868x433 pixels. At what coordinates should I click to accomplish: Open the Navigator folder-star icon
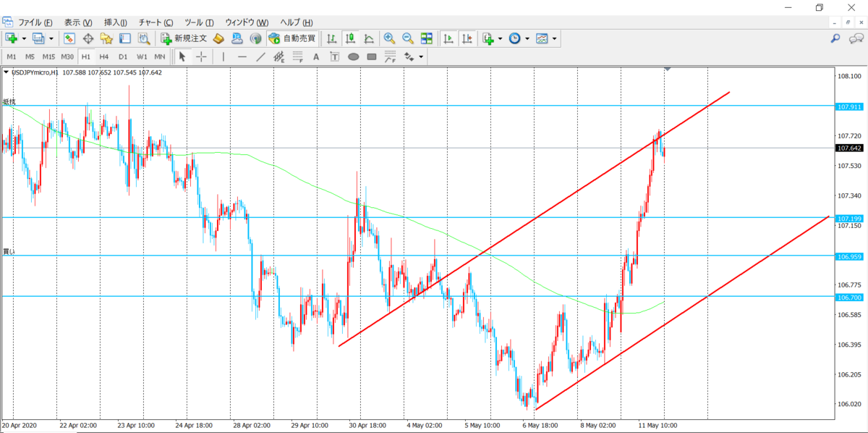(x=106, y=38)
